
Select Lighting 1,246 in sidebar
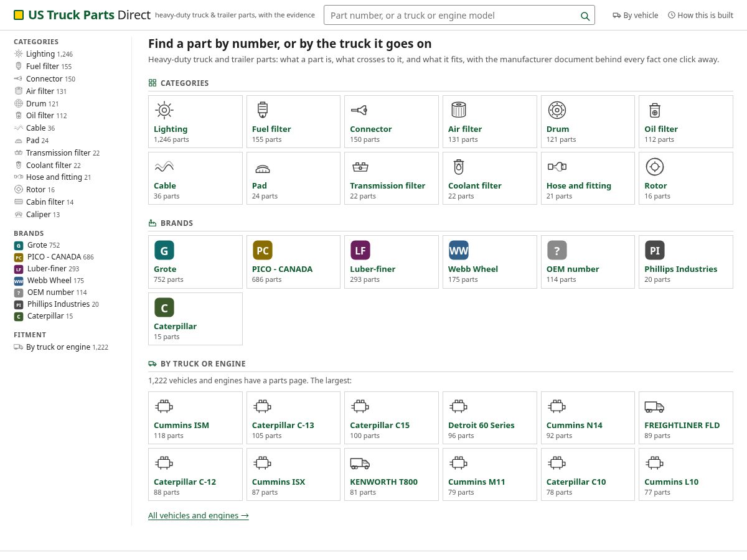tap(44, 54)
